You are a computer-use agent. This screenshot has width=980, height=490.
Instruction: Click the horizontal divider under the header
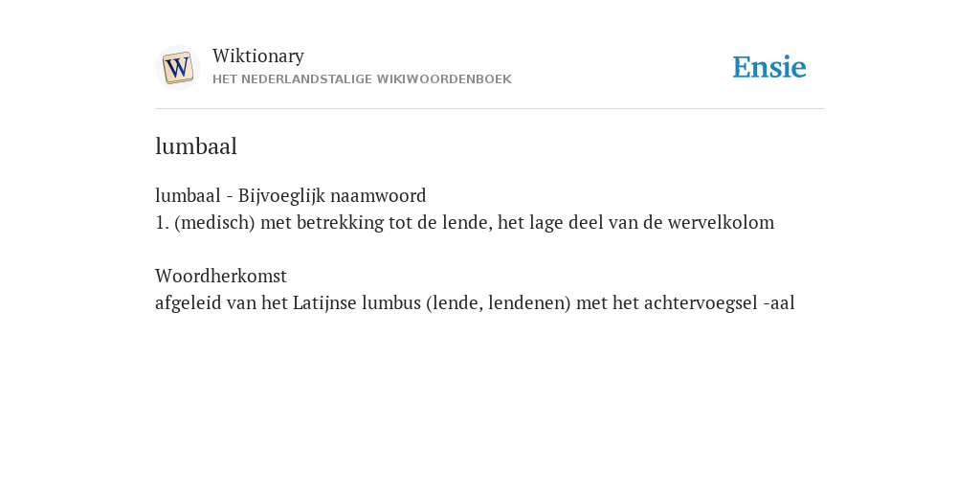point(490,109)
